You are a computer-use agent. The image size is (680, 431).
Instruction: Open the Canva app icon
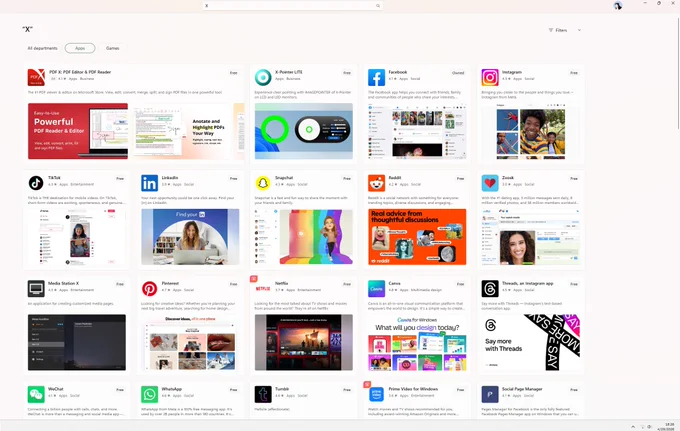coord(376,288)
